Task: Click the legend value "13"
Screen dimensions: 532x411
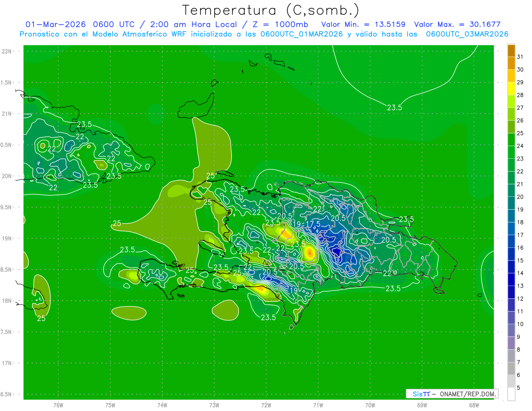Action: click(520, 286)
